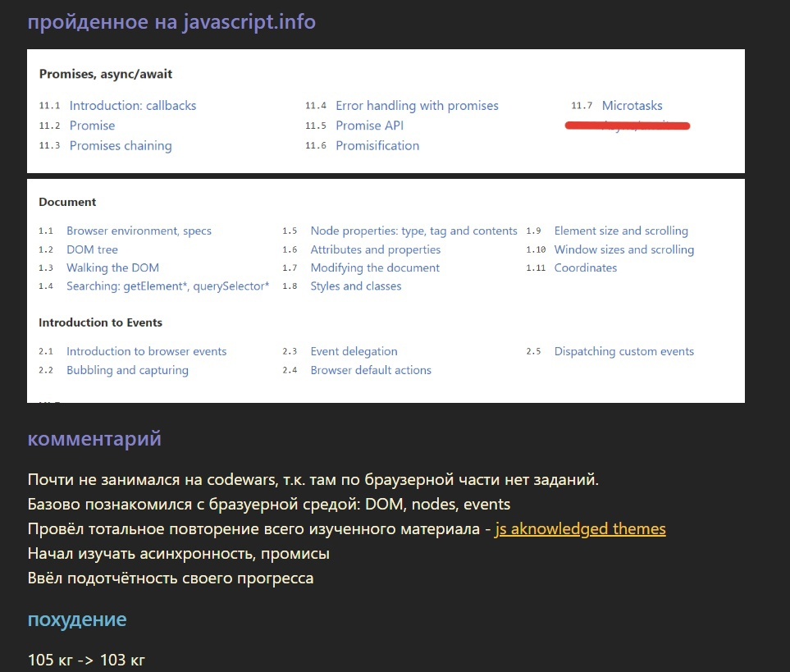Click the 'пройденное на javascript.info' heading
This screenshot has height=672, width=790.
tap(171, 21)
